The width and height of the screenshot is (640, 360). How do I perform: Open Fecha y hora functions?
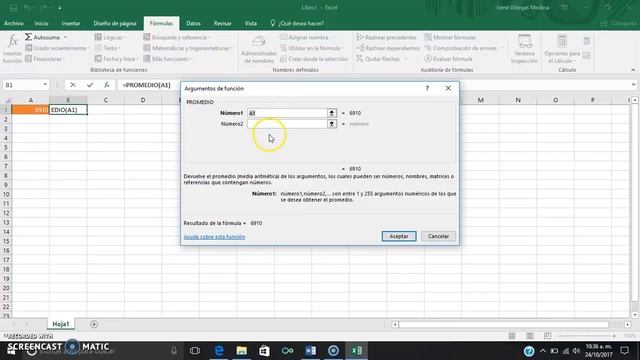pyautogui.click(x=116, y=59)
